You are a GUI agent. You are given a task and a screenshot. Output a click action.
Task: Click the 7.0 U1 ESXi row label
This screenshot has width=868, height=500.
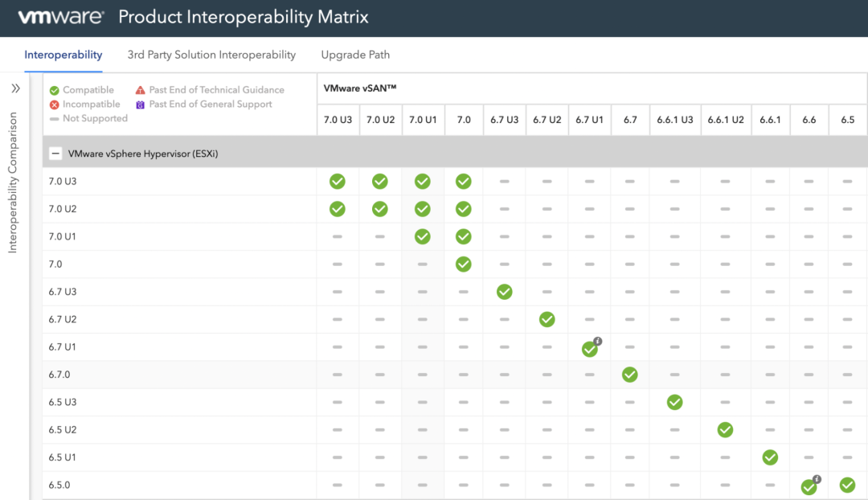[62, 236]
